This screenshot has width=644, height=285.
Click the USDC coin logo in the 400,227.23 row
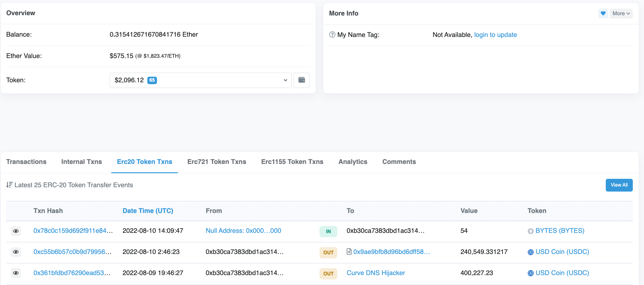(x=531, y=273)
